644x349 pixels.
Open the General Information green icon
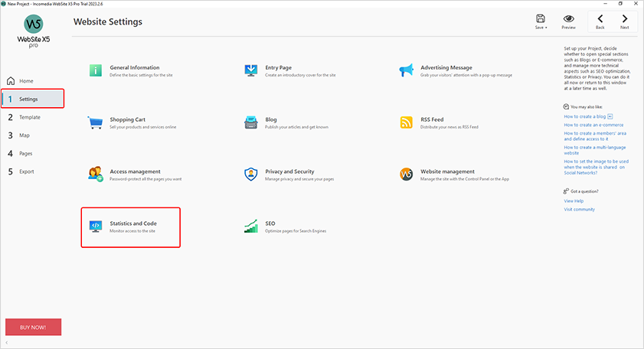[x=96, y=70]
